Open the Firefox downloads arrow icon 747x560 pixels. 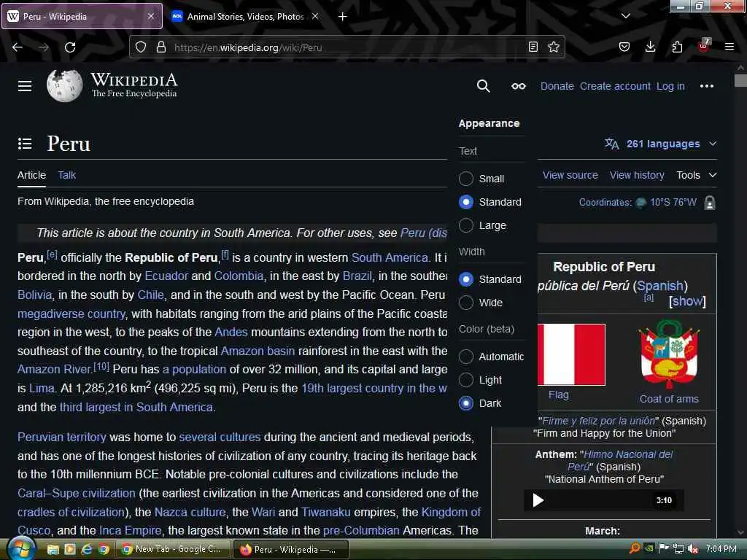click(x=650, y=47)
